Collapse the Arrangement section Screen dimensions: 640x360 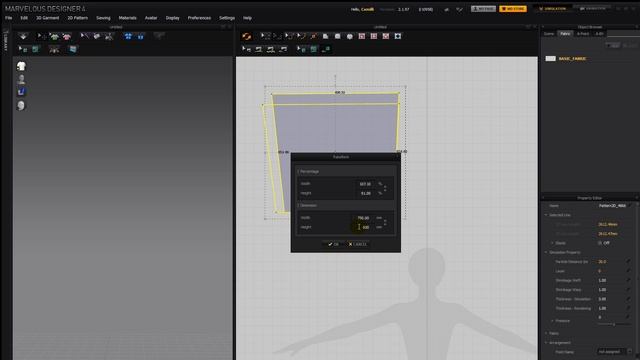[x=546, y=343]
